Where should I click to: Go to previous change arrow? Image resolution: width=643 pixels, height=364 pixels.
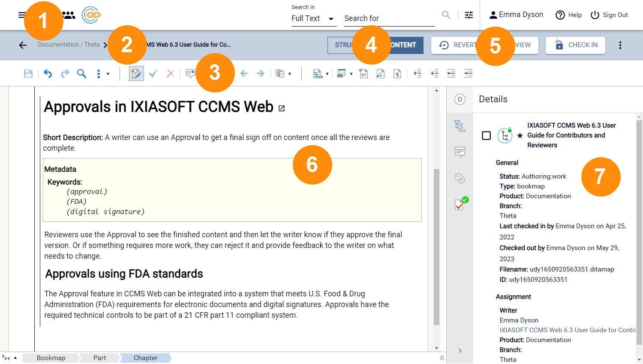click(244, 74)
